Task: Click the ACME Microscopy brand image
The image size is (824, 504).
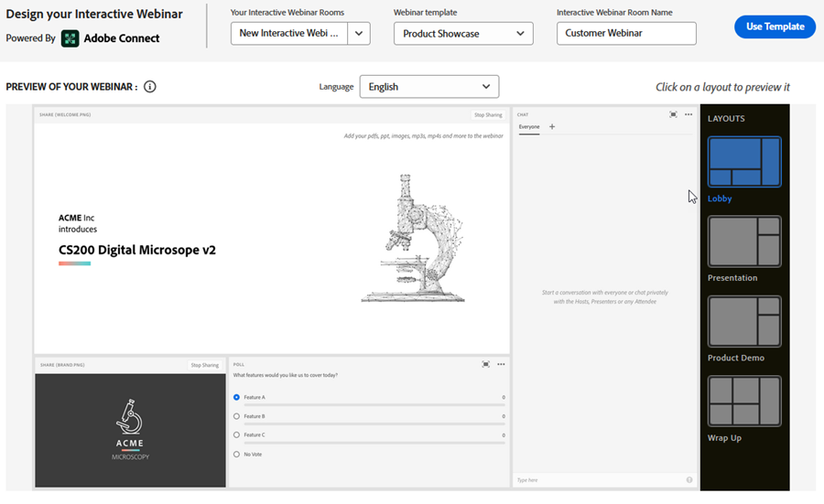Action: pos(130,431)
